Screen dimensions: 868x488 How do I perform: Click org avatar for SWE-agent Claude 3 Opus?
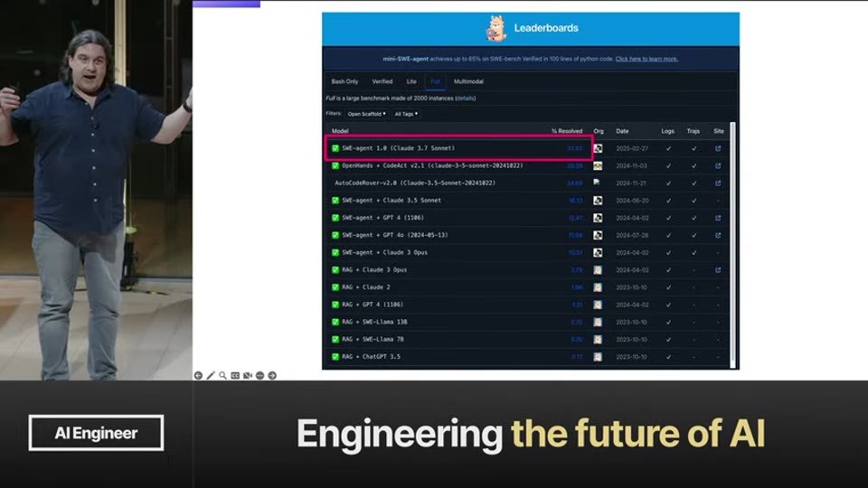598,253
